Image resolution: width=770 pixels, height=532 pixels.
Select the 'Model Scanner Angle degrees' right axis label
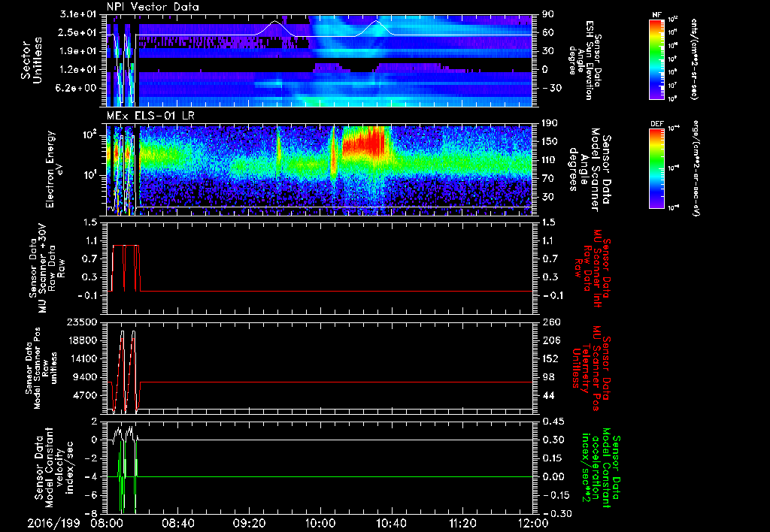click(590, 170)
